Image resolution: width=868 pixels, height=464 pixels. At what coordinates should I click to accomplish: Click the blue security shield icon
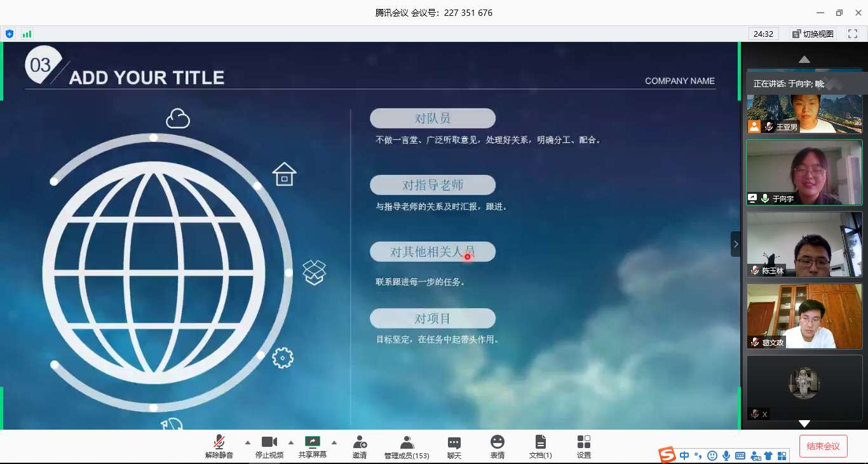coord(10,34)
